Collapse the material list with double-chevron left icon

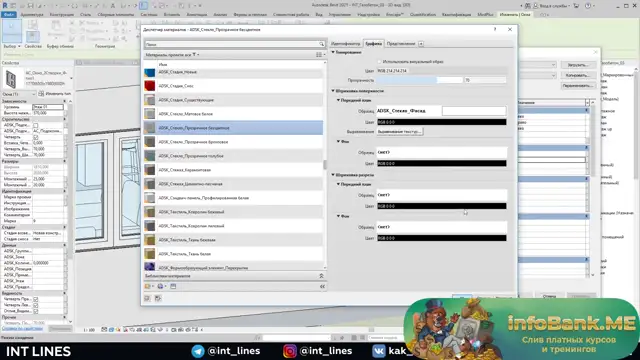click(322, 286)
